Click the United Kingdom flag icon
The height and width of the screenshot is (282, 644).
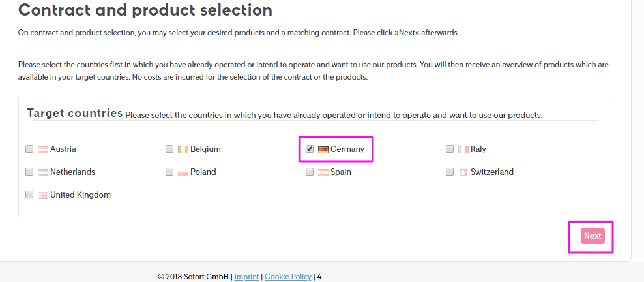tap(43, 195)
